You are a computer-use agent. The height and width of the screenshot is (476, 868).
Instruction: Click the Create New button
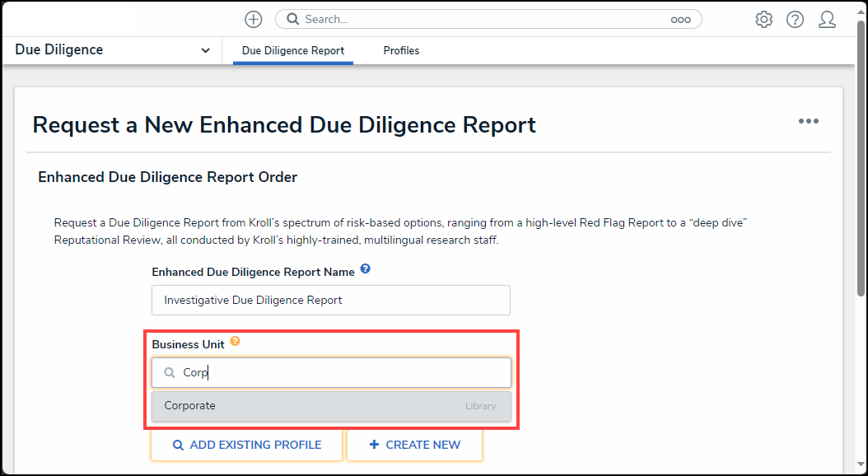point(414,445)
